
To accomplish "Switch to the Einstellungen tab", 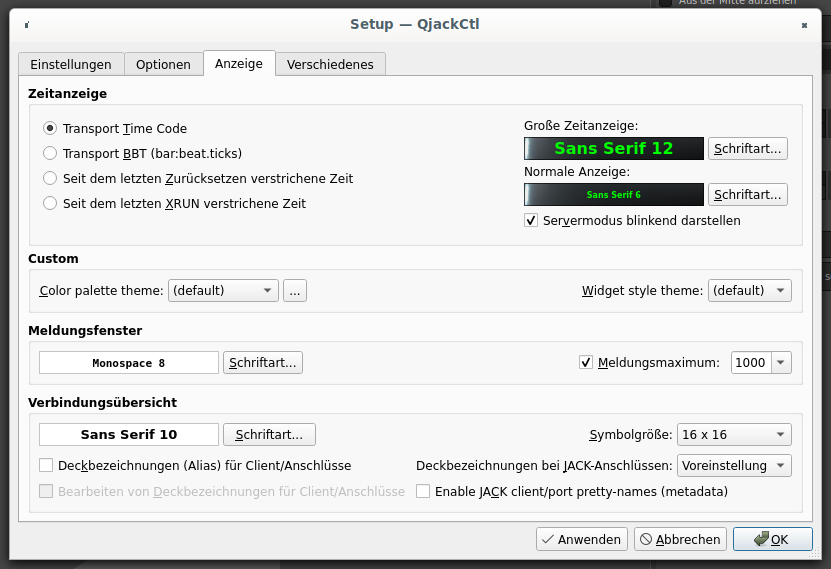I will (71, 64).
